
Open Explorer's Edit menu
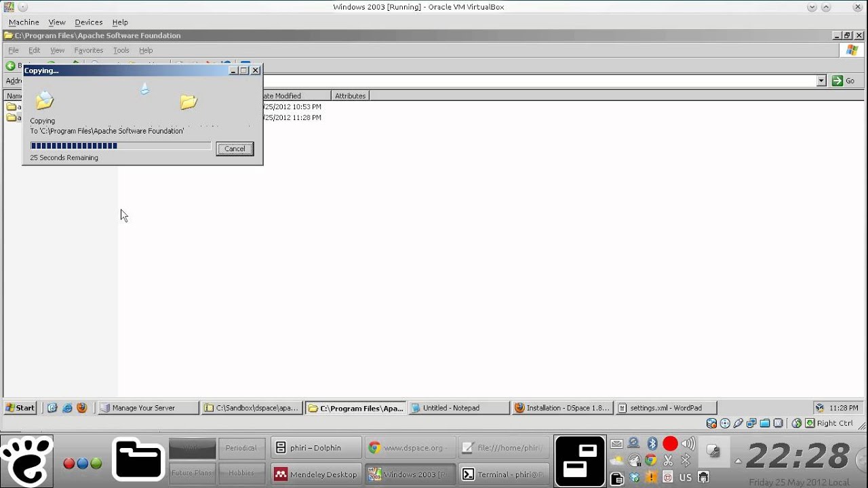(x=34, y=50)
